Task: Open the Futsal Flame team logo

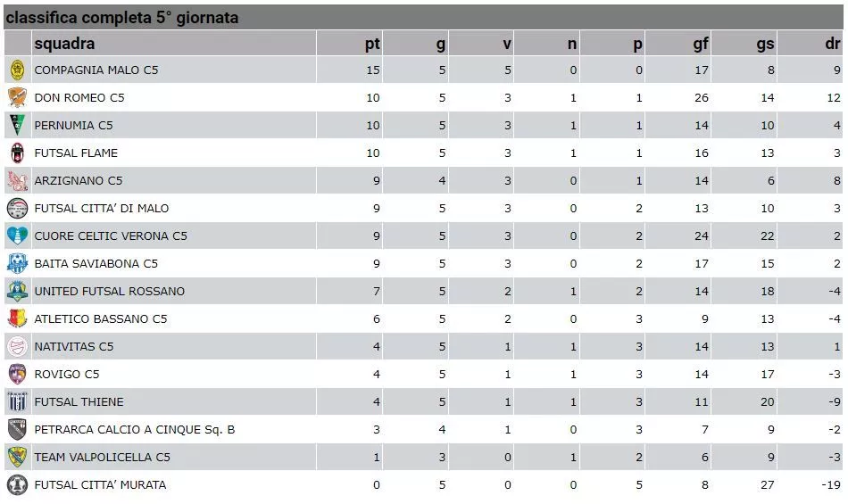Action: coord(17,153)
